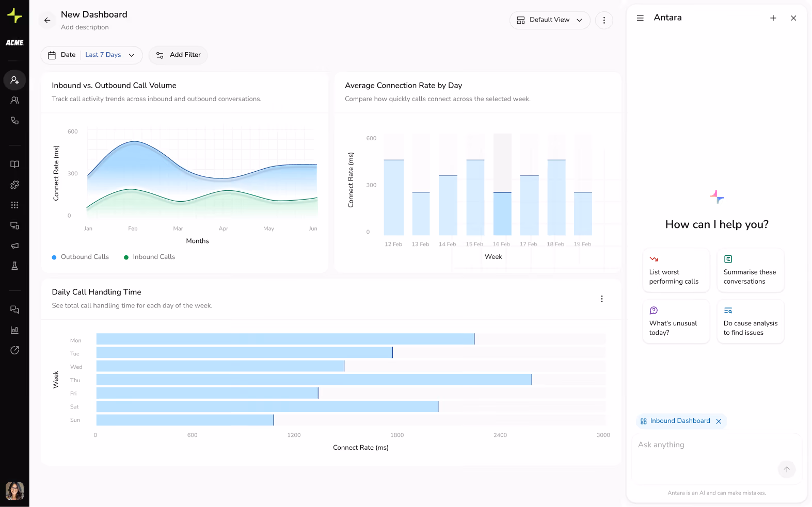Screen dimensions: 812x507
Task: Open the apps grid icon in sidebar
Action: pos(14,205)
